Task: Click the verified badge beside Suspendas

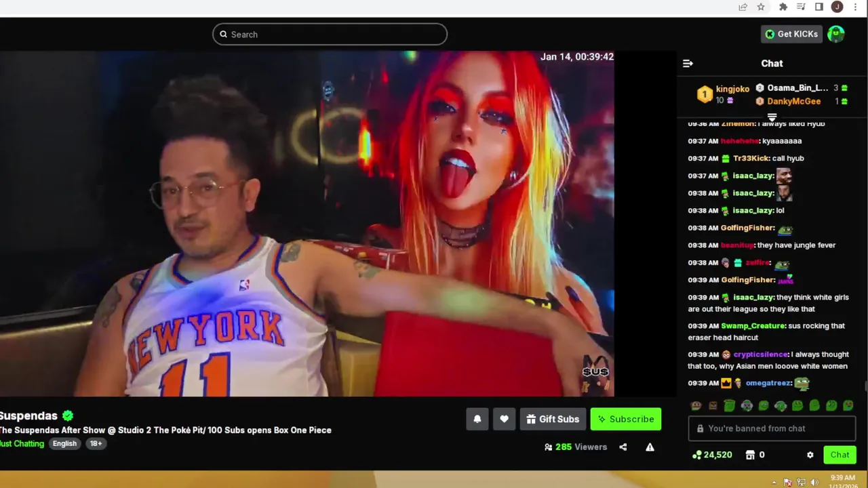Action: (68, 415)
